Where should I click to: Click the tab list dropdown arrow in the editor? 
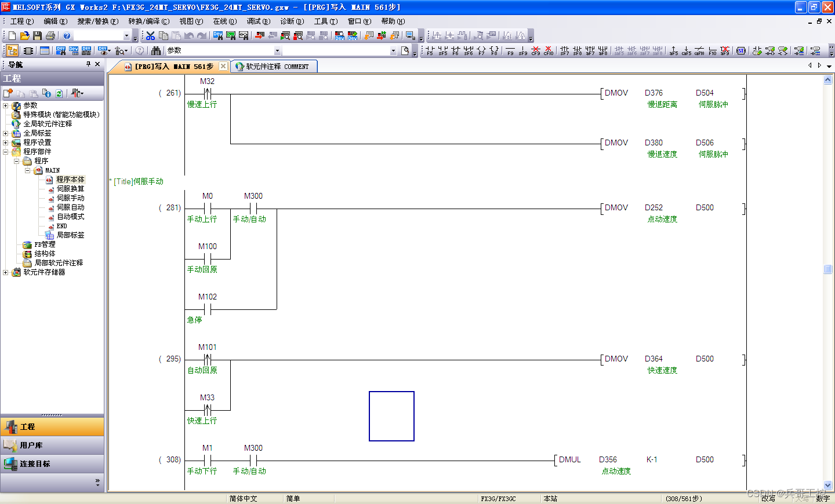click(829, 65)
